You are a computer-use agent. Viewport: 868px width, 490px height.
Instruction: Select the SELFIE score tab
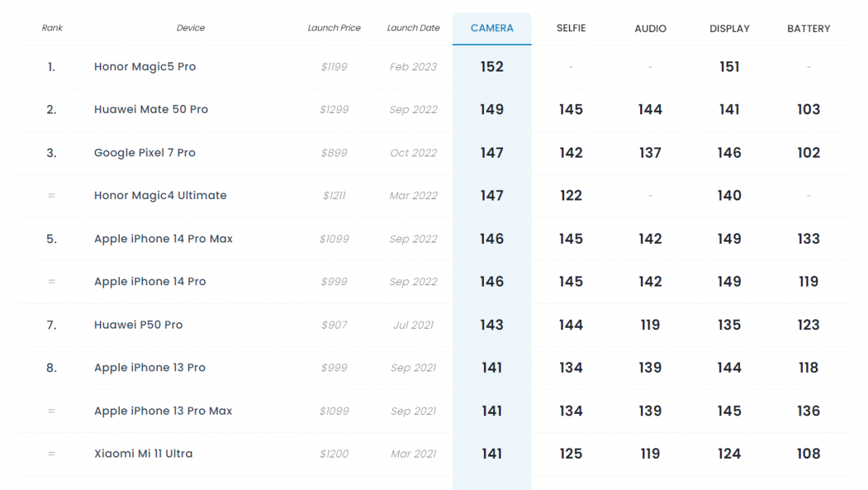click(571, 28)
